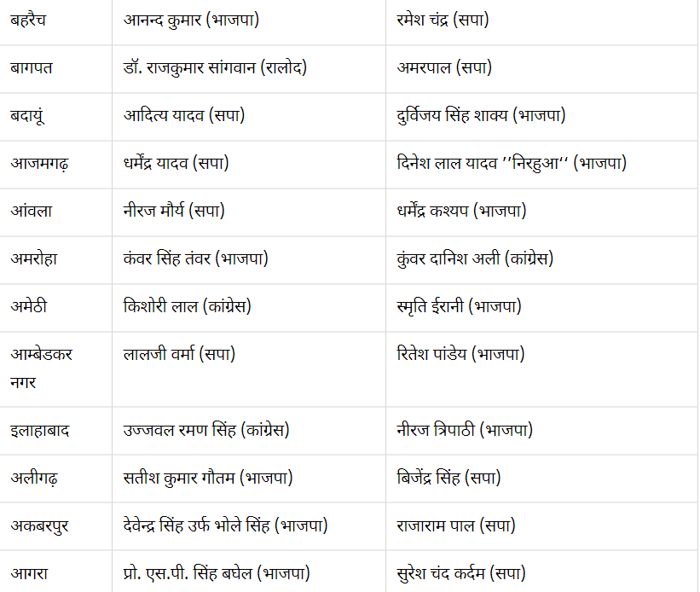Click नीरज मौर्य (सपा) in आंवला row
700x592 pixels.
click(x=174, y=211)
